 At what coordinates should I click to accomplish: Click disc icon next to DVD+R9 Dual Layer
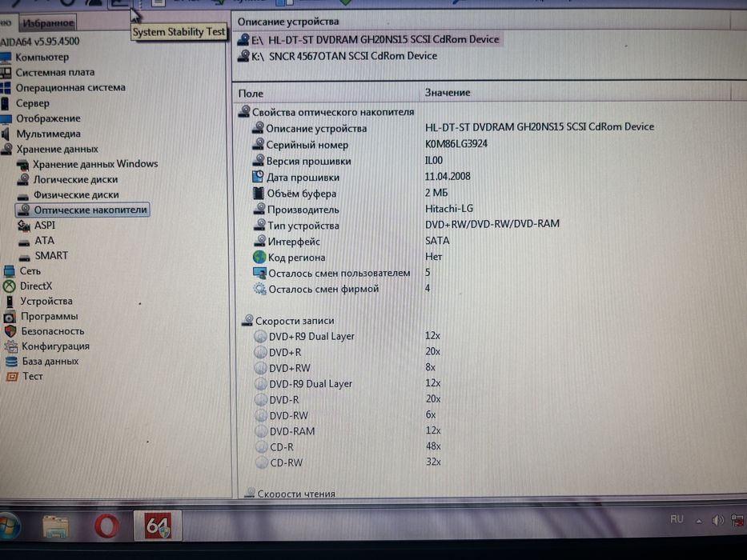point(260,336)
